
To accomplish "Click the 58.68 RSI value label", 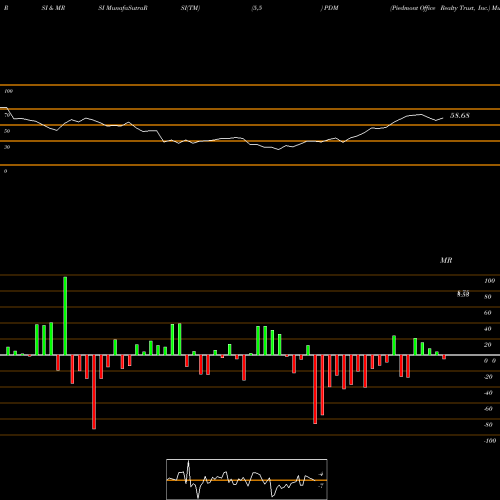I will tap(460, 116).
